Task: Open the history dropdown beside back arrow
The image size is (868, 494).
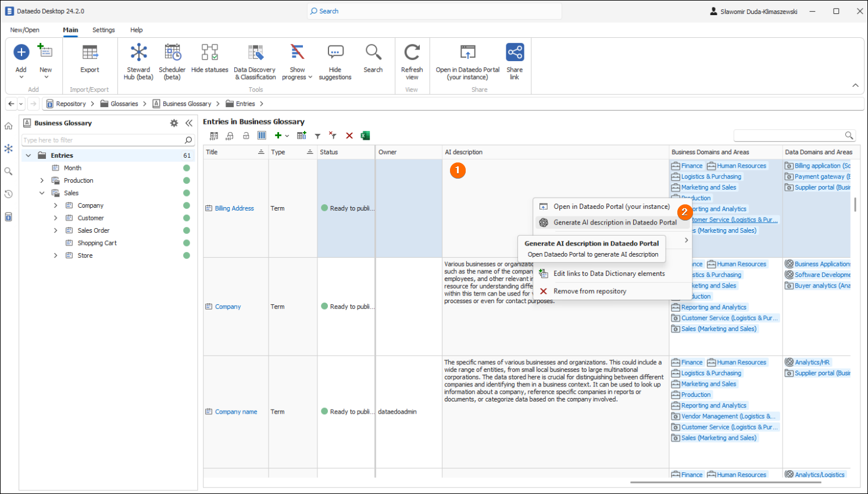Action: pyautogui.click(x=21, y=104)
